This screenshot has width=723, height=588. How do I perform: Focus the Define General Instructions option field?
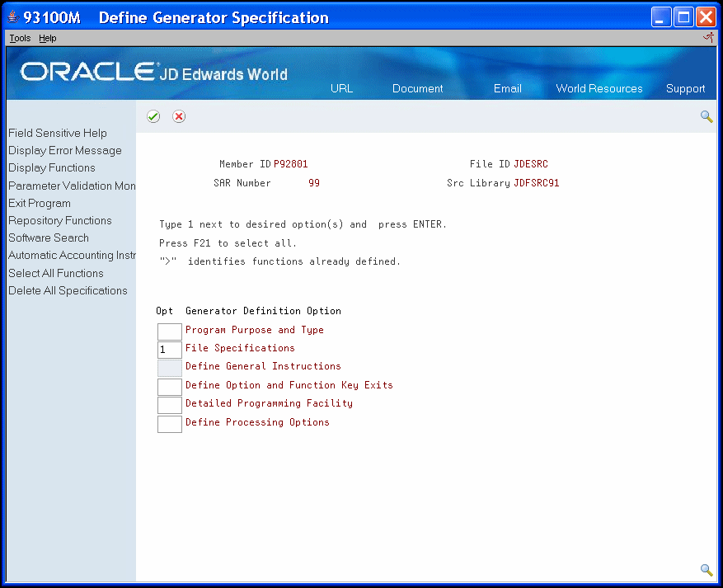click(169, 368)
